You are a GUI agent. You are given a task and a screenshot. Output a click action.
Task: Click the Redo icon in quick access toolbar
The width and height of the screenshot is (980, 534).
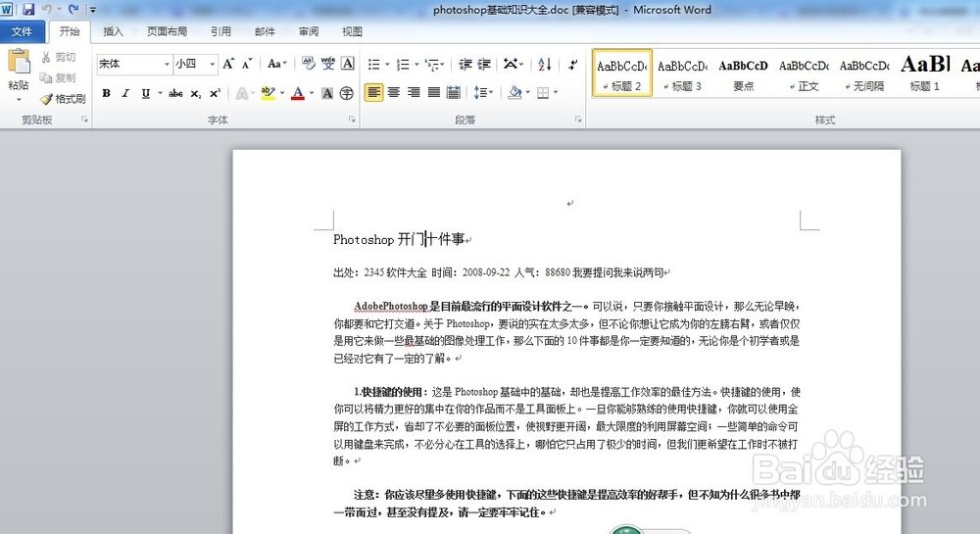[73, 10]
